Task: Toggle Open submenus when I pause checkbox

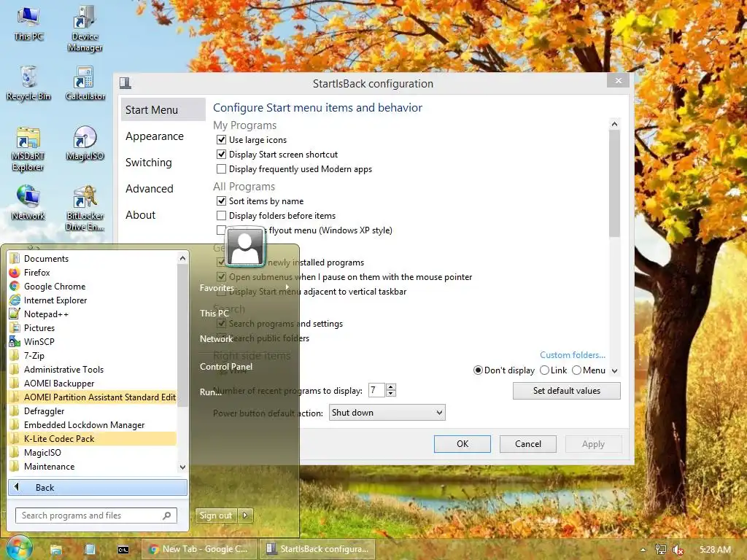Action: pyautogui.click(x=221, y=276)
